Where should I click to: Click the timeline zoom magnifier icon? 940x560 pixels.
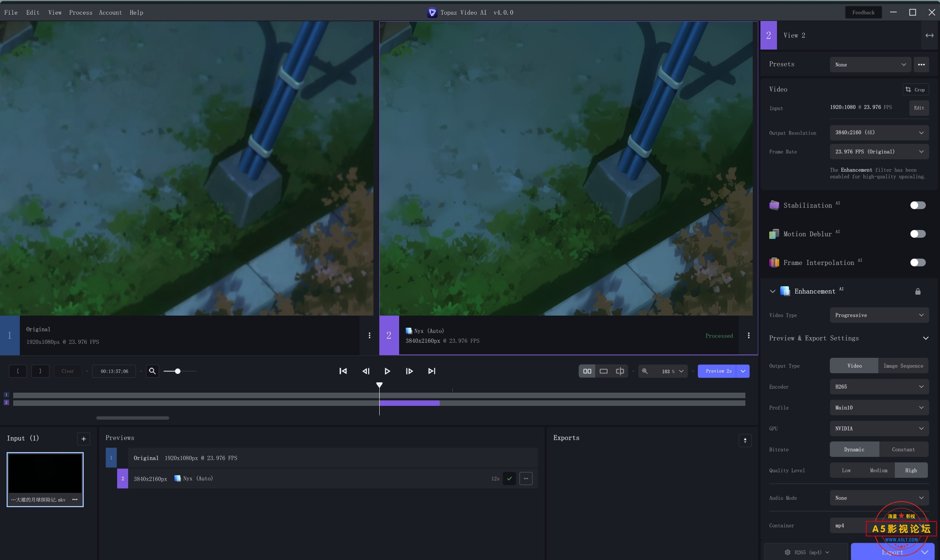tap(152, 371)
